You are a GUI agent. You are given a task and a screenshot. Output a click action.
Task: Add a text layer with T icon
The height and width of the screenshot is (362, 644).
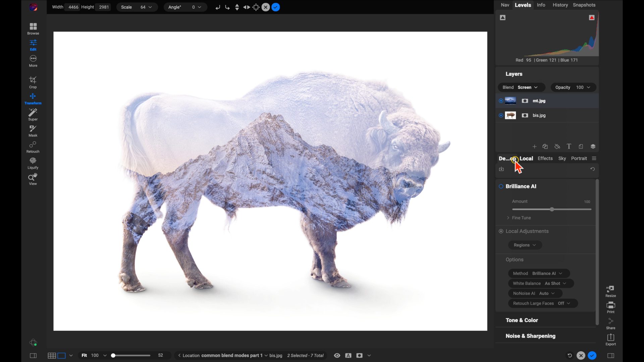tap(569, 146)
